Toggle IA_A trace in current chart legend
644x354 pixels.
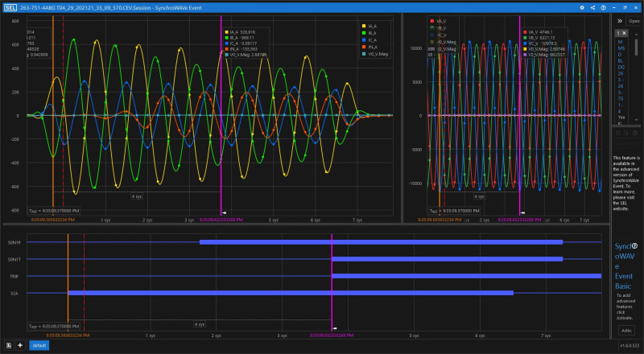point(369,26)
